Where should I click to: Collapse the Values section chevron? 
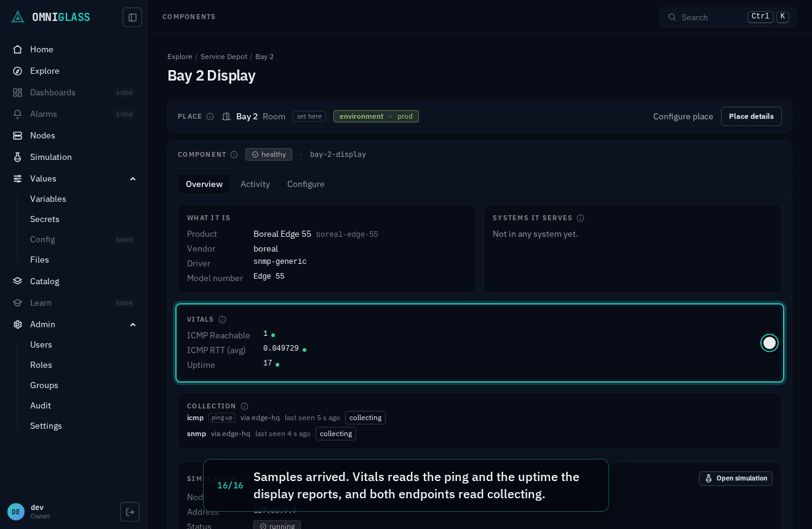click(133, 178)
